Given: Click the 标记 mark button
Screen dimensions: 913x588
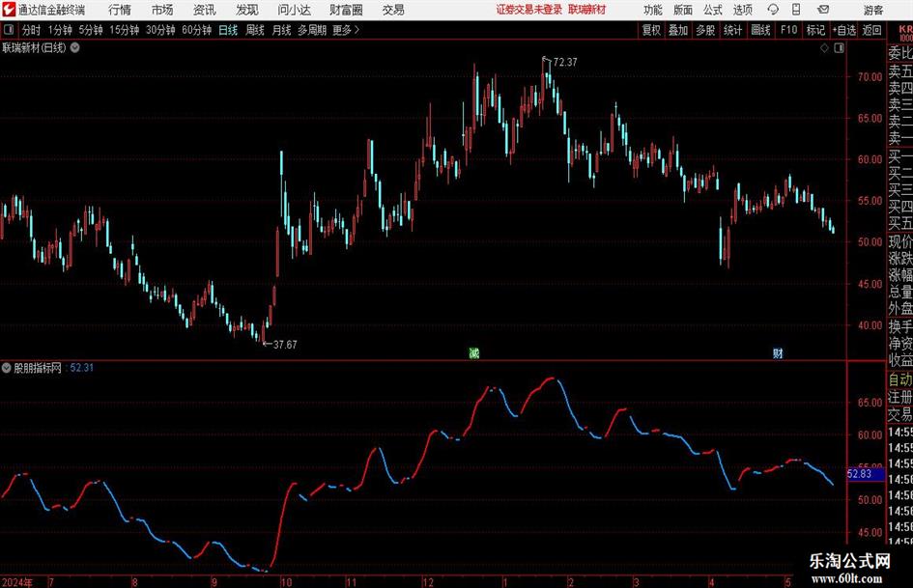Looking at the screenshot, I should [x=815, y=30].
